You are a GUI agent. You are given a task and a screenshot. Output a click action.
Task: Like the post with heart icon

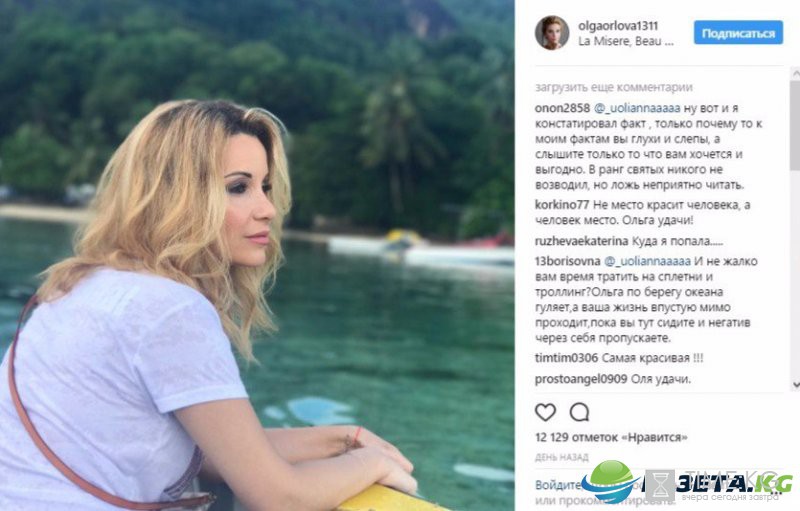pos(545,412)
